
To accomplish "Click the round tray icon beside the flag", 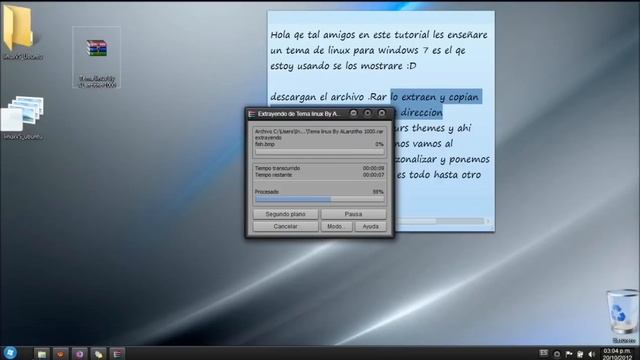I will tap(557, 354).
